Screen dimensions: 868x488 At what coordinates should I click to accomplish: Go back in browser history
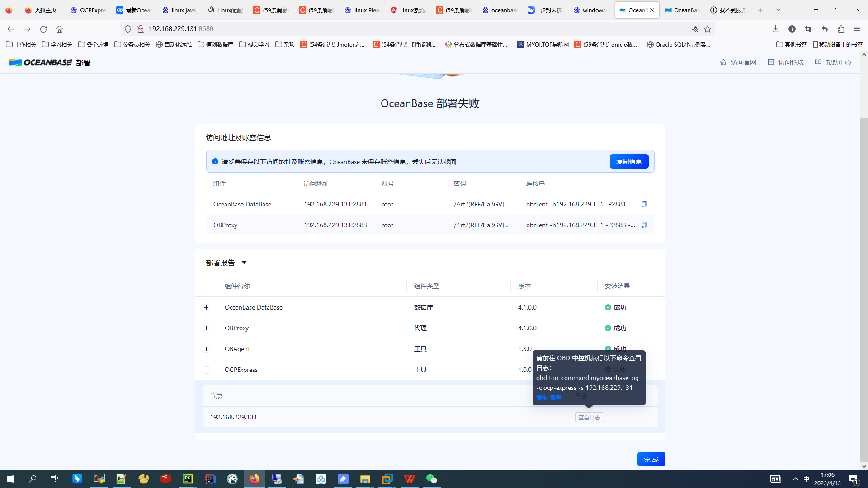pyautogui.click(x=11, y=29)
